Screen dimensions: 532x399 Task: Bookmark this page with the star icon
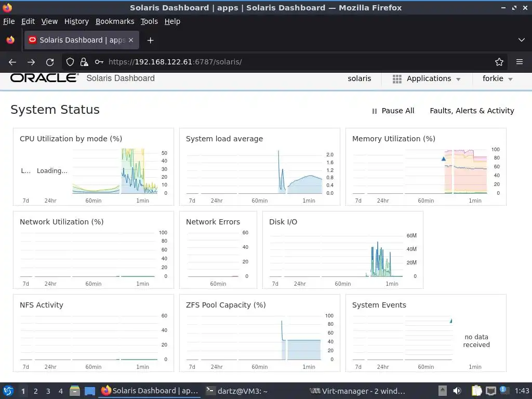point(499,62)
